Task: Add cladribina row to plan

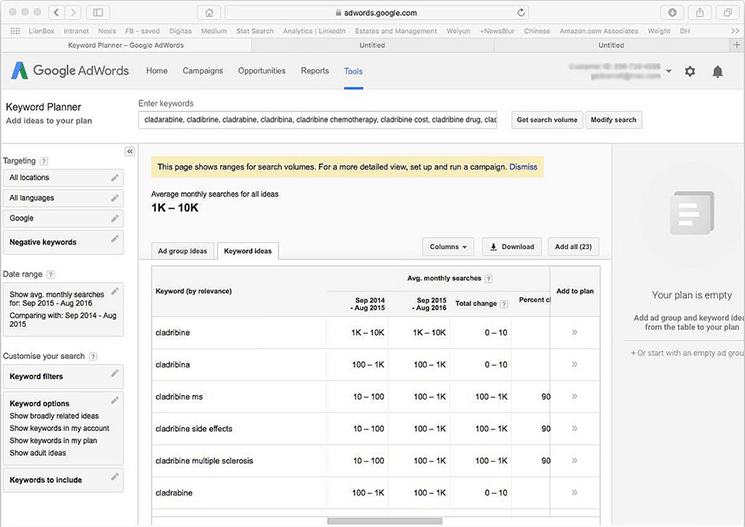Action: [574, 364]
